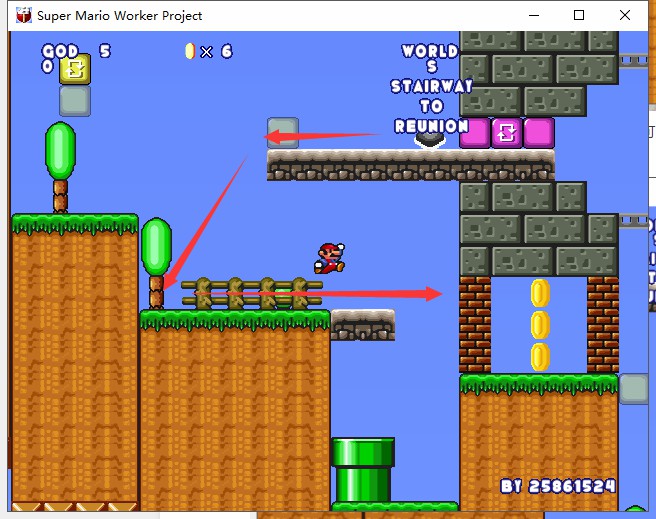
Task: Click the number 5 next to GOD
Action: click(105, 51)
